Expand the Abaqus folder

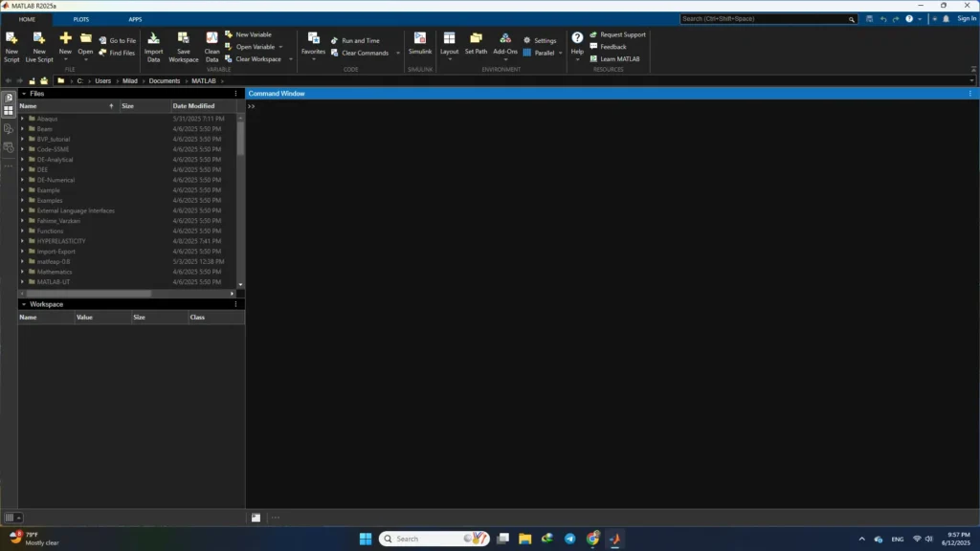23,119
